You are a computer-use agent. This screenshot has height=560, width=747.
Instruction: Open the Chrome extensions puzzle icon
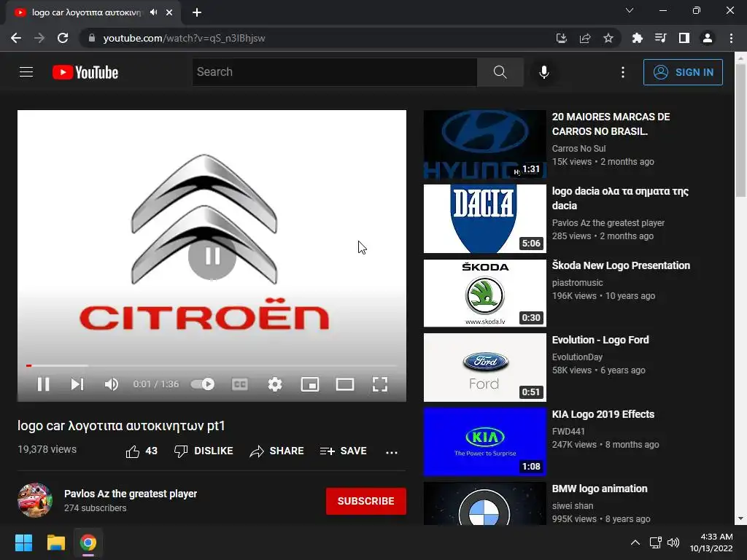637,38
